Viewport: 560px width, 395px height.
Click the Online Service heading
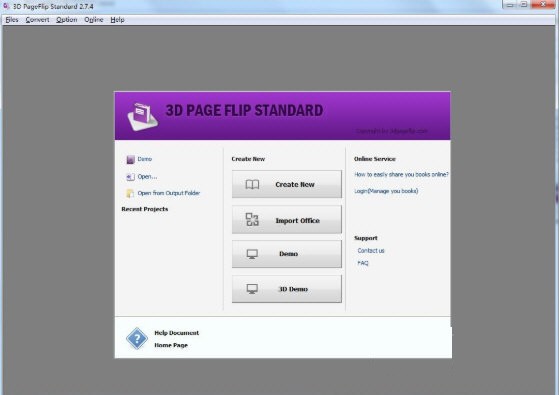[375, 159]
